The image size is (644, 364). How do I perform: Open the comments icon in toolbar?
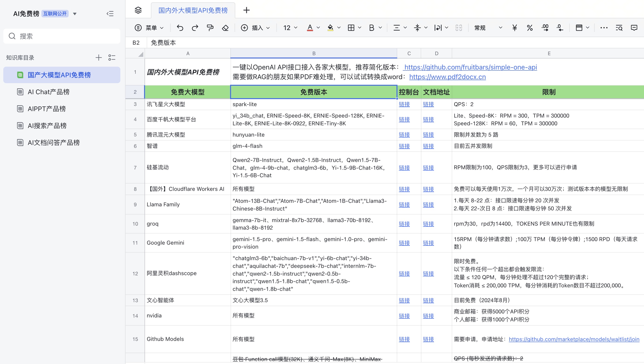(634, 27)
